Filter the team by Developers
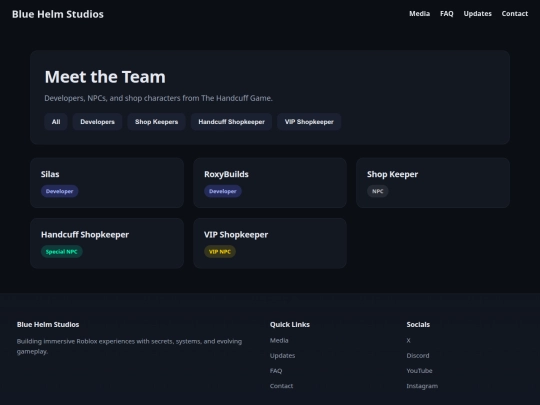The width and height of the screenshot is (540, 405). click(x=97, y=122)
